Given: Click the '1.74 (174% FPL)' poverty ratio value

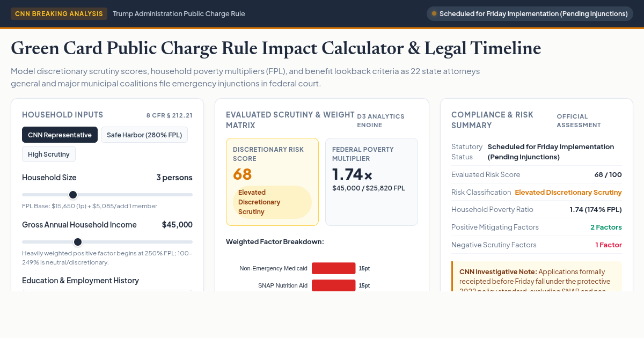Looking at the screenshot, I should coord(596,209).
